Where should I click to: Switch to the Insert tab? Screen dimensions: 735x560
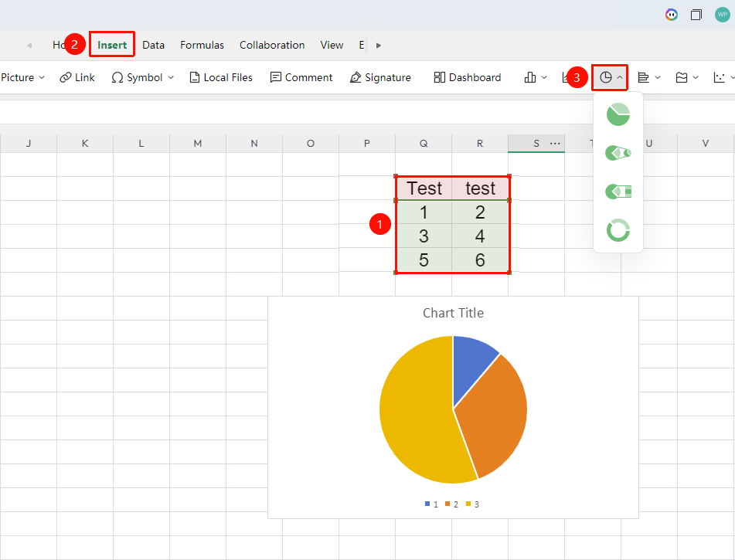coord(112,45)
